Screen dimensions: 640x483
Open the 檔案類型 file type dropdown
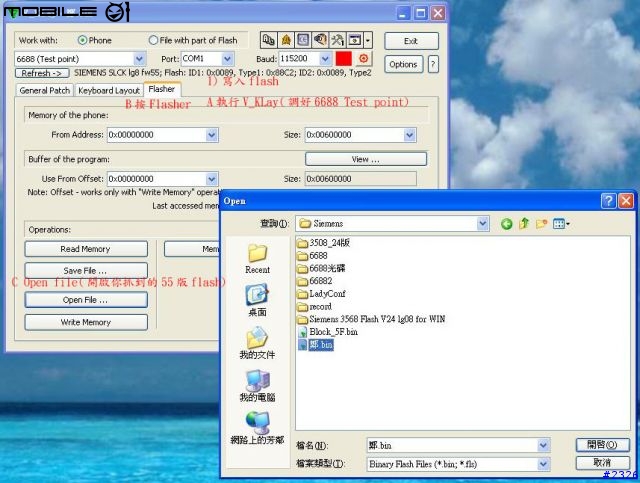pos(543,464)
